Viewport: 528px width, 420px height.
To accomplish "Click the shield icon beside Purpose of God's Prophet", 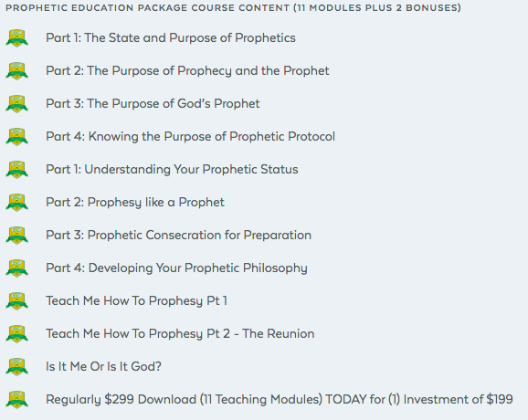I will click(x=16, y=104).
